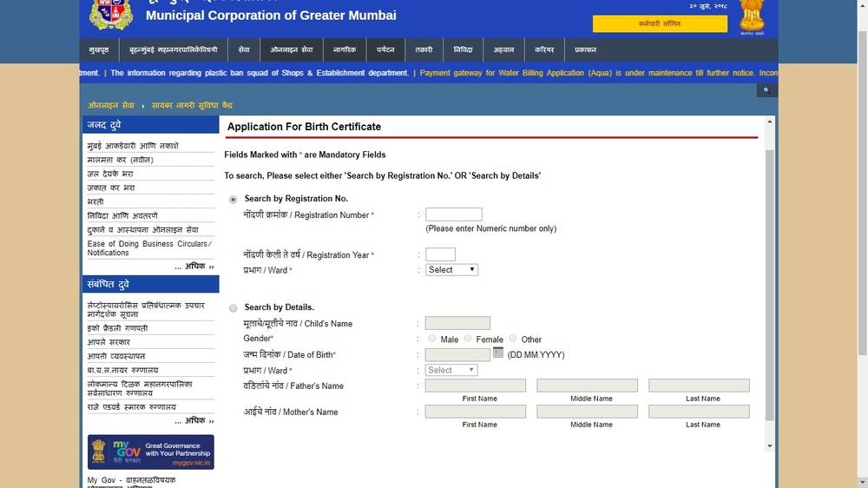This screenshot has width=868, height=488.
Task: Open the मुखपृष्ठ menu item
Action: (99, 49)
